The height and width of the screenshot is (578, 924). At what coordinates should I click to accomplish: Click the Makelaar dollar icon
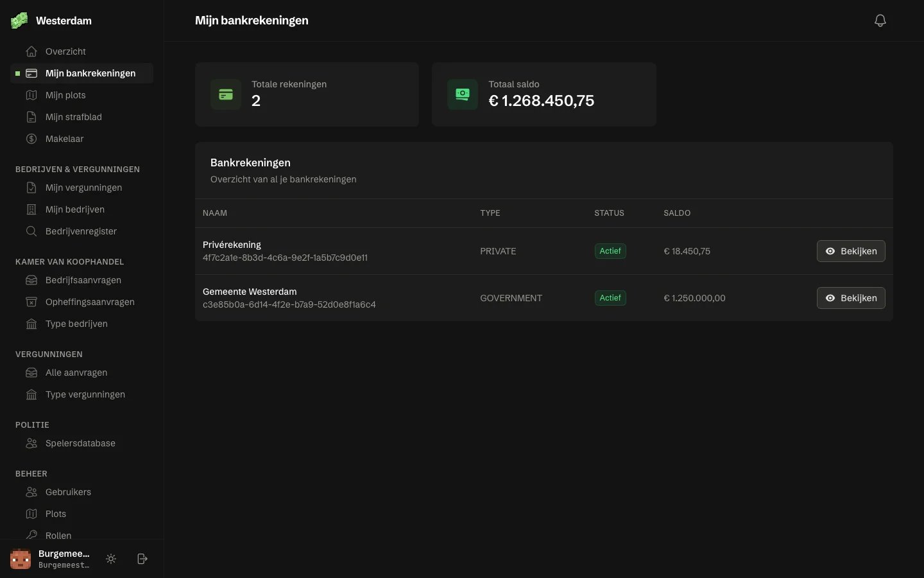pyautogui.click(x=31, y=139)
